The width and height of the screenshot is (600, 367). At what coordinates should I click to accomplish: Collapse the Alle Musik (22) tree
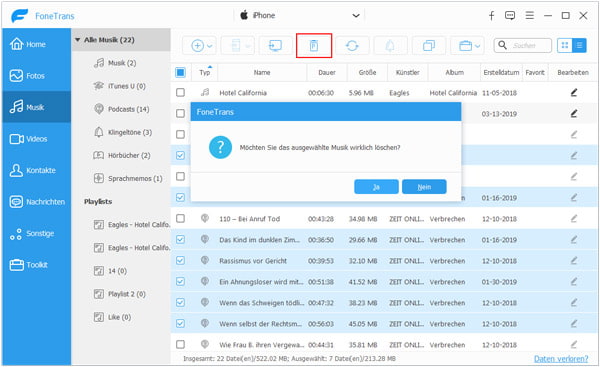coord(78,40)
